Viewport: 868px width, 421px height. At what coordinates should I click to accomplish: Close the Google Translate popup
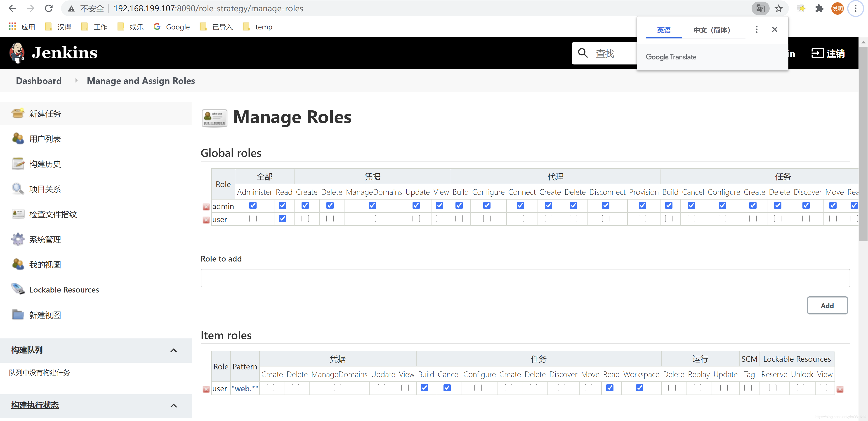pyautogui.click(x=774, y=30)
